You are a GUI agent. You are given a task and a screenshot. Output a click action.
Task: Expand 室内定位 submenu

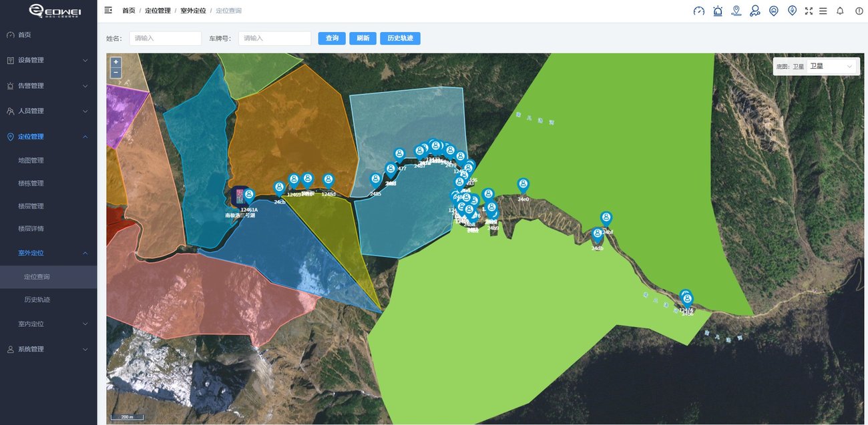click(48, 324)
